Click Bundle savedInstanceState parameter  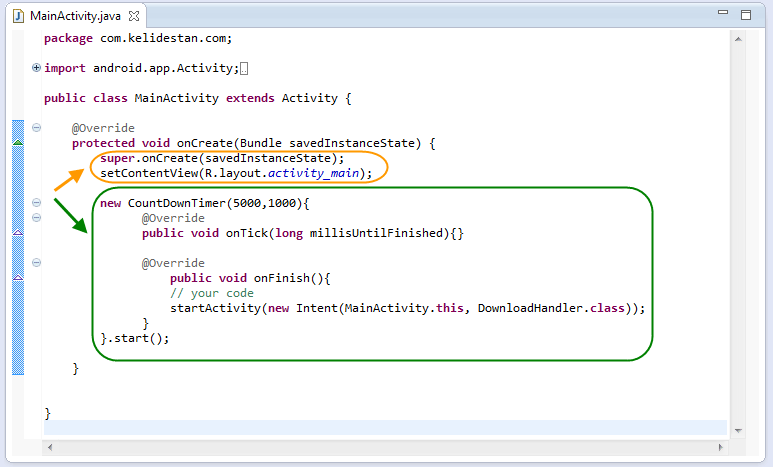coord(327,144)
